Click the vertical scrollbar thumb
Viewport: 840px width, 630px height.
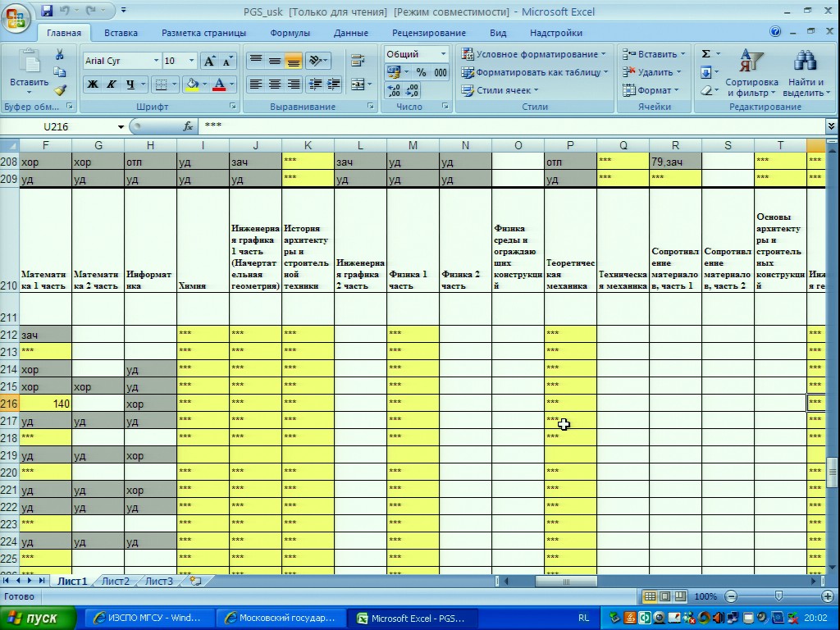coord(832,472)
